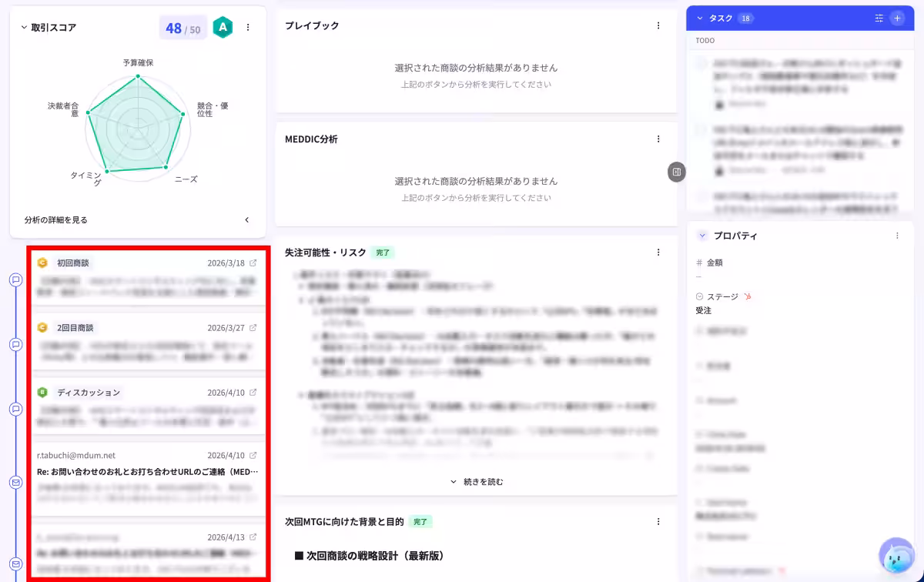Click the grade icon on 初回商談 card
This screenshot has height=582, width=924.
42,263
